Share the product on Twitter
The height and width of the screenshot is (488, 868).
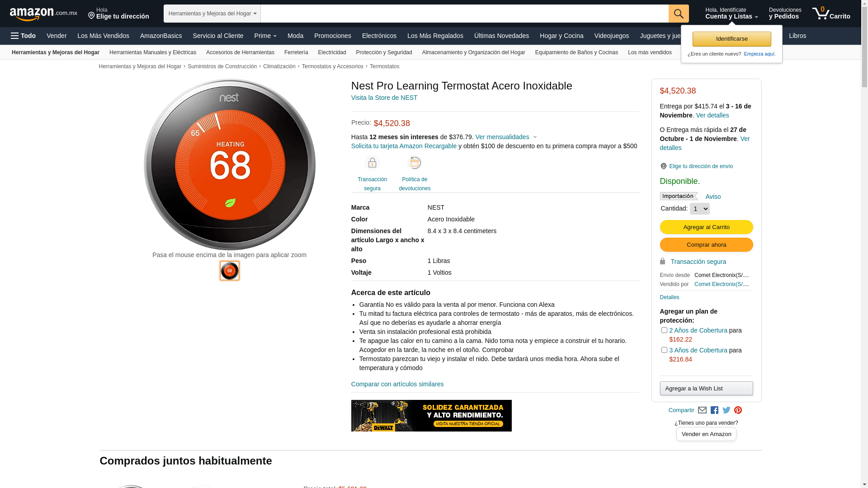click(726, 410)
